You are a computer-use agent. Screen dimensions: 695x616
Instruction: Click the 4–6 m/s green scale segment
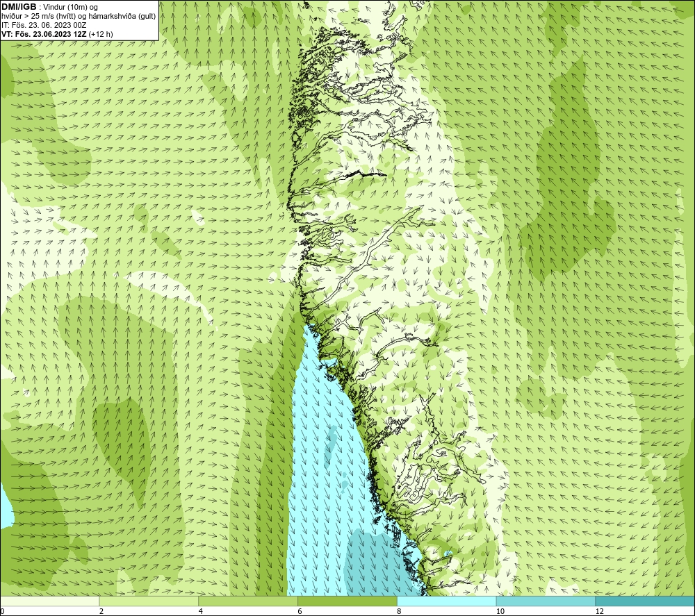click(x=248, y=601)
